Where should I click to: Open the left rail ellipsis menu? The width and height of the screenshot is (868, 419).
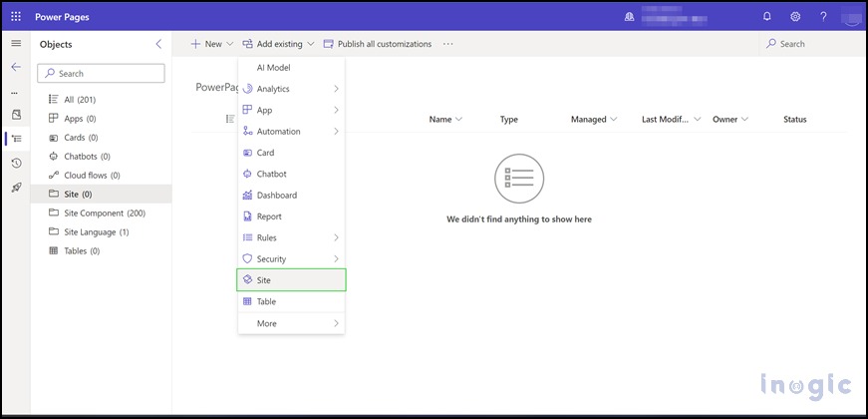[15, 92]
